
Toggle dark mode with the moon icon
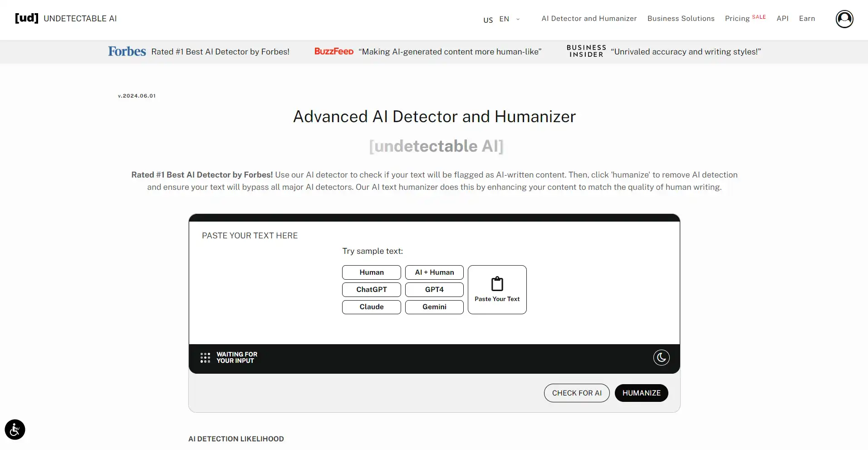pos(661,357)
